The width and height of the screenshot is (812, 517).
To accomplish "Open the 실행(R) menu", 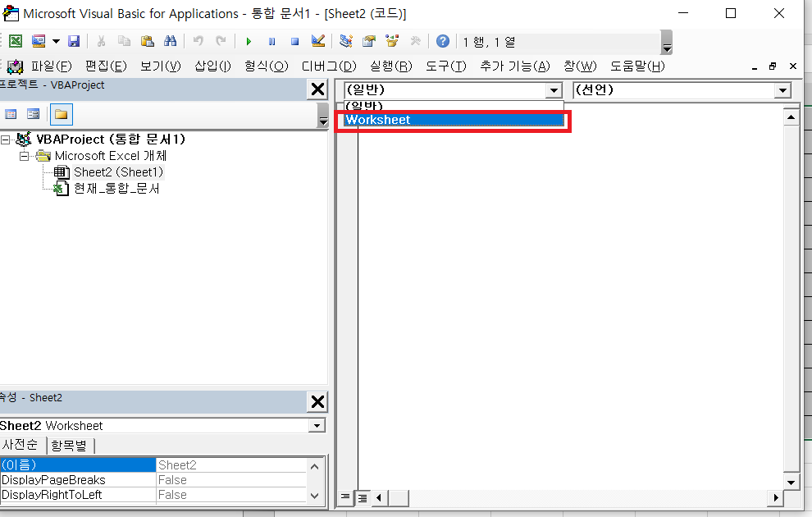I will tap(391, 66).
